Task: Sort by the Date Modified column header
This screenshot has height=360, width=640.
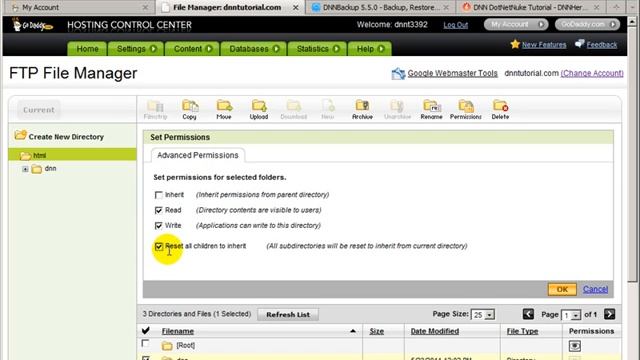Action: (x=435, y=331)
